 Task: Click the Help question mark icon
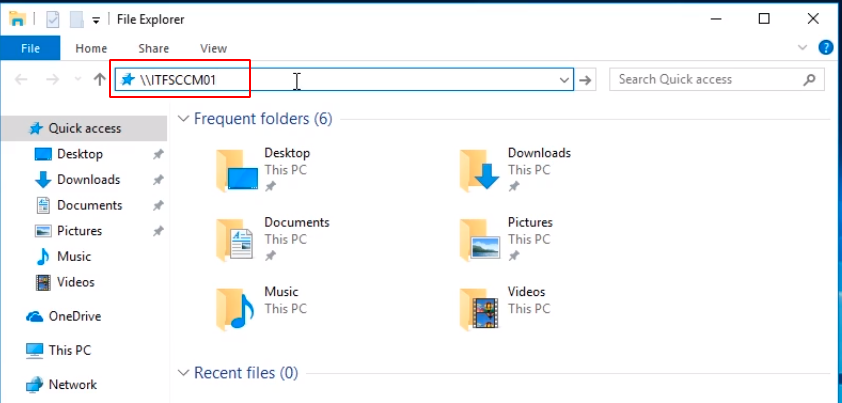click(826, 47)
